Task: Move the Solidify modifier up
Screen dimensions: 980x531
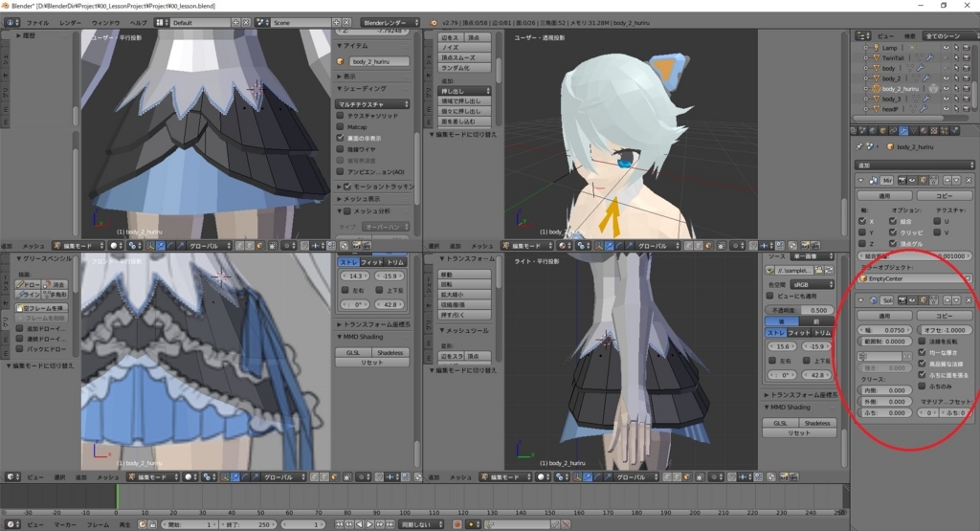Action: pos(947,300)
